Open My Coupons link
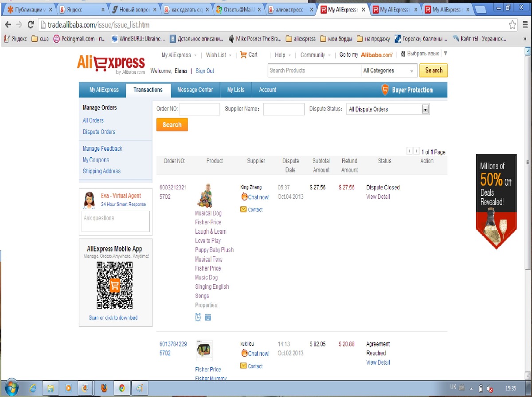532x397 pixels. [x=96, y=160]
